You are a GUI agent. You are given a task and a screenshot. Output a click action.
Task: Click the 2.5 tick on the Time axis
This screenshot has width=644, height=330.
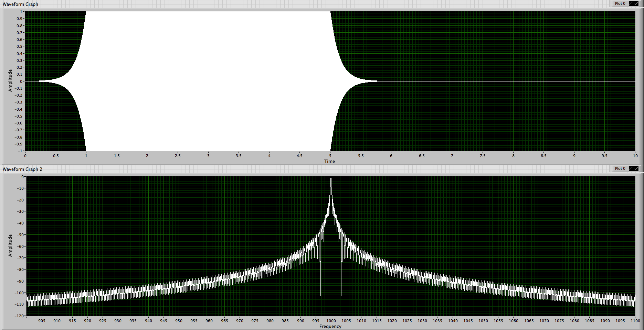coord(178,156)
